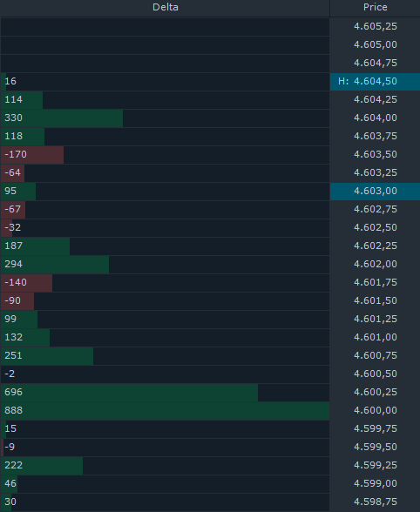Viewport: 420px width, 512px height.
Task: Click the delta bar labeled 294
Action: (55, 264)
